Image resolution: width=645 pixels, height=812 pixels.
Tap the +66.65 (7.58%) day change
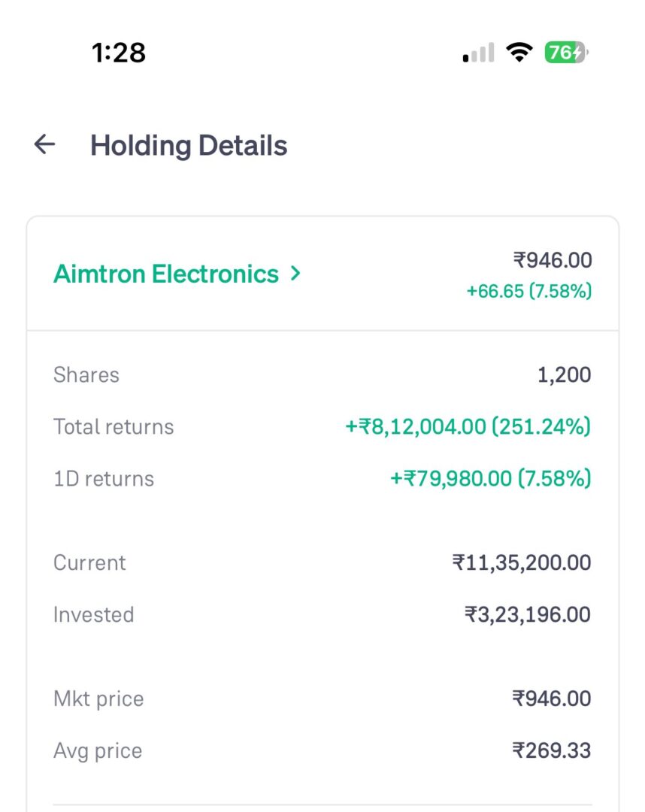[528, 292]
